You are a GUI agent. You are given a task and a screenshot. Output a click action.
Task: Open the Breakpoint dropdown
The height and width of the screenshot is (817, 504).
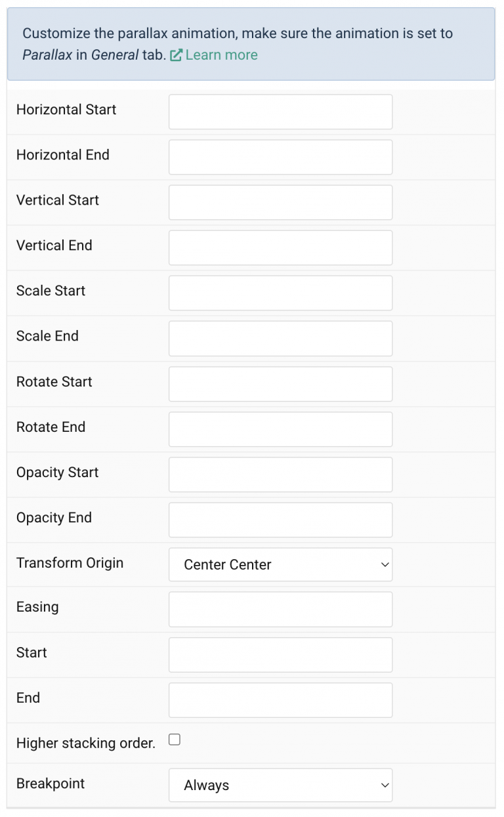pyautogui.click(x=280, y=785)
